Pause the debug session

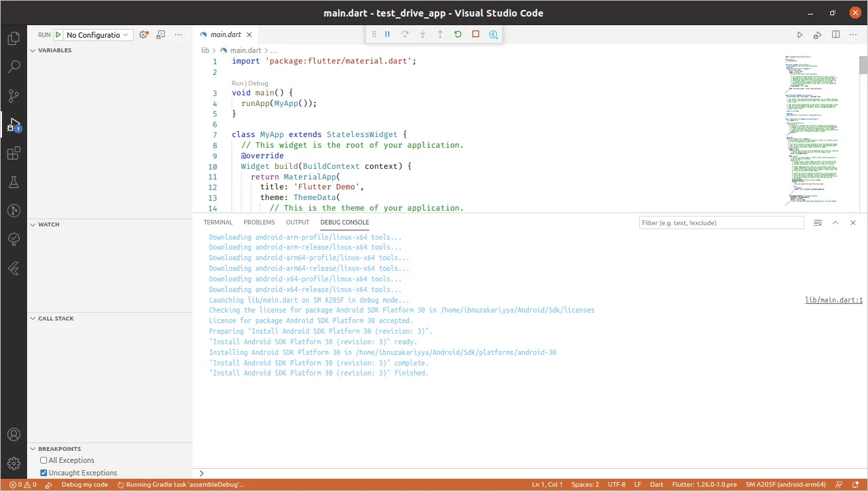pos(388,34)
